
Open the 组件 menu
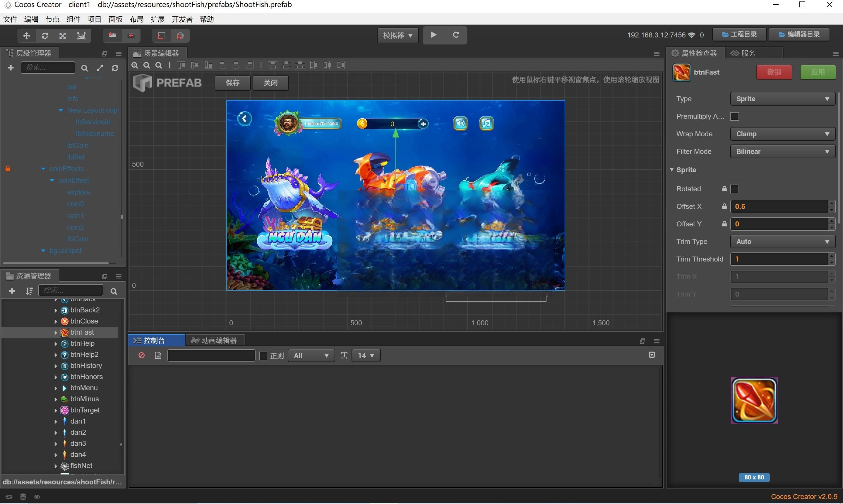[x=73, y=19]
